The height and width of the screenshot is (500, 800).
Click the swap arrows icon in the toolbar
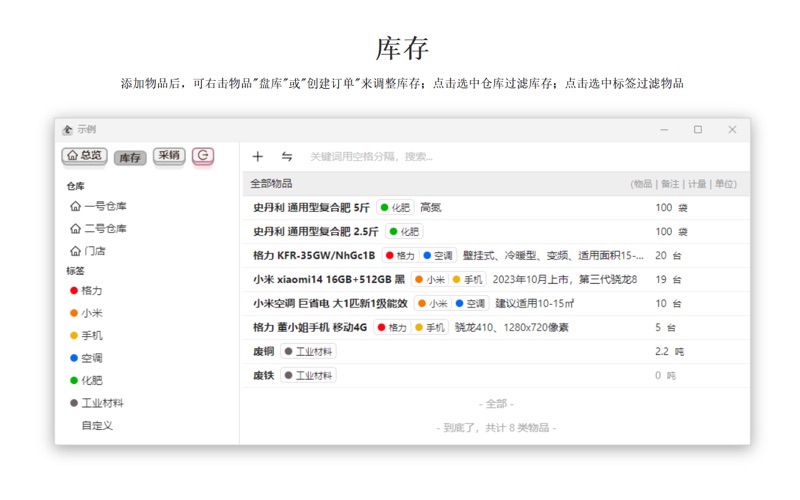(x=287, y=156)
